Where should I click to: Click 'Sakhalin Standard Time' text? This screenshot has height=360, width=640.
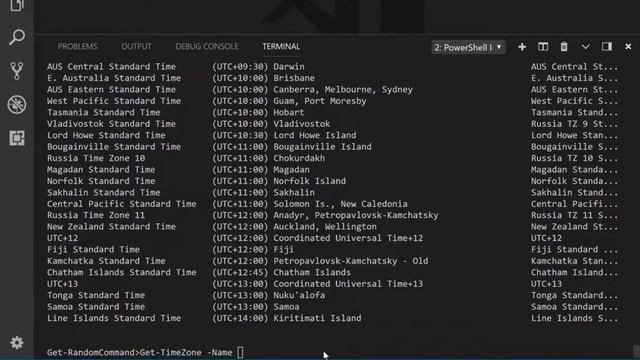pyautogui.click(x=104, y=192)
